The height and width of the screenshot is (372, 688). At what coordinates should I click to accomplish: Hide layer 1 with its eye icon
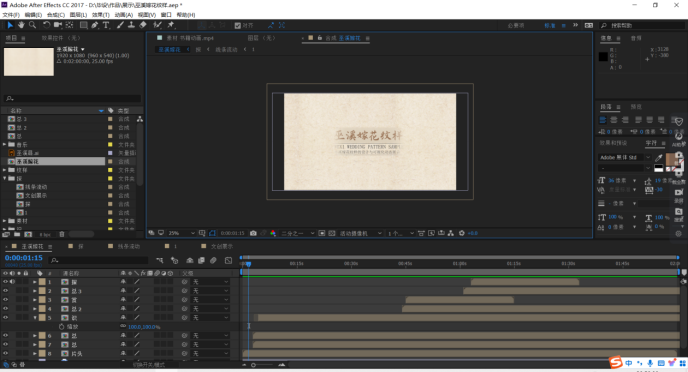click(x=5, y=282)
